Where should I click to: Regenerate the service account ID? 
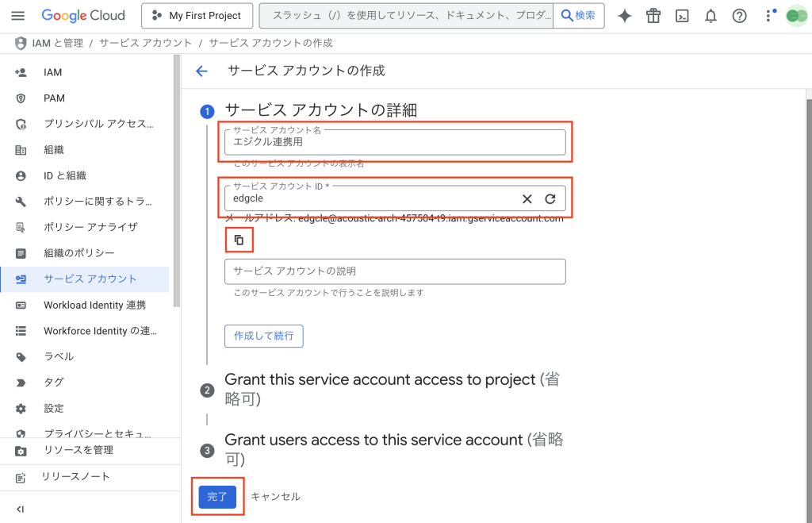(x=550, y=198)
